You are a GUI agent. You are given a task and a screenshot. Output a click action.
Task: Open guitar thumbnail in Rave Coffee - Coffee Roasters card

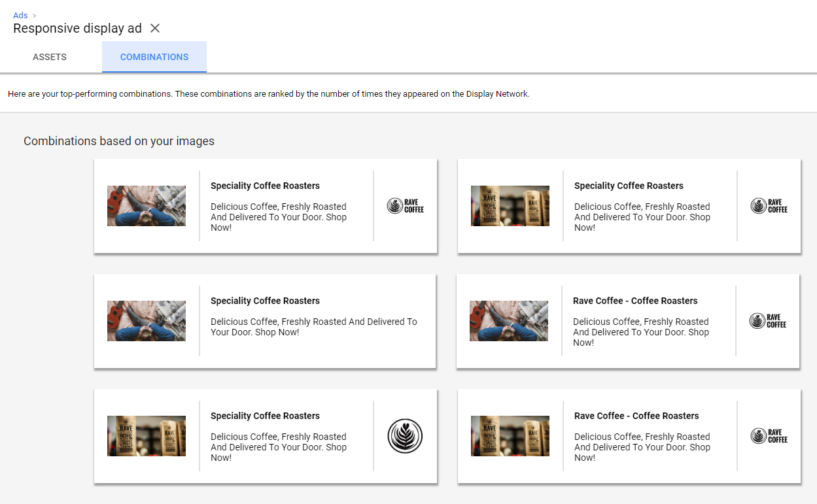pyautogui.click(x=509, y=321)
